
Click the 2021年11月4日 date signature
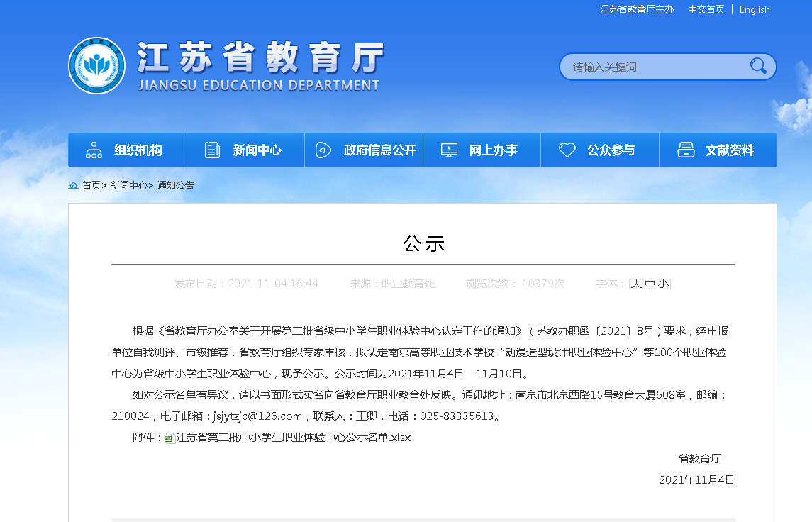(696, 480)
